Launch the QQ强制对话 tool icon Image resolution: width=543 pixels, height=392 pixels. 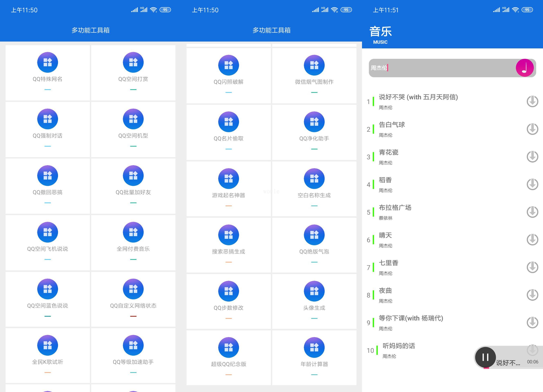point(47,119)
